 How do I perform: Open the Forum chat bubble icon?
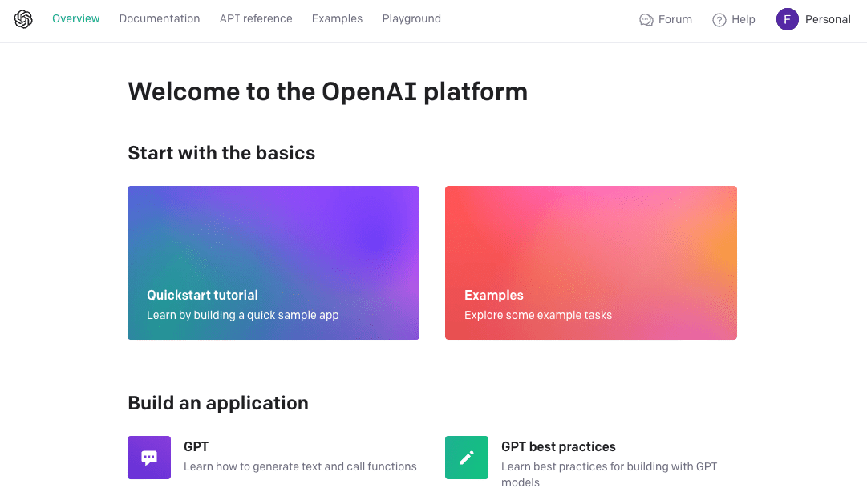pyautogui.click(x=646, y=20)
